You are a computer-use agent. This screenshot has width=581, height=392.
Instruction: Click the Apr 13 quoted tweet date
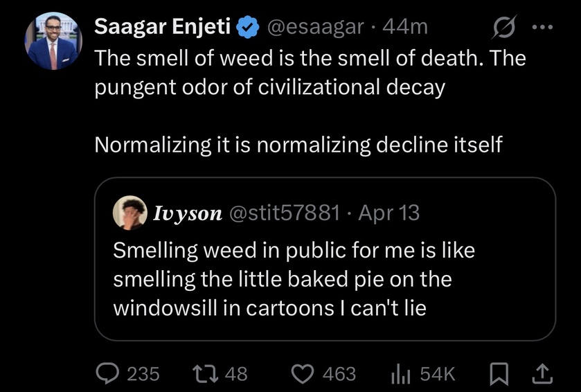coord(389,213)
